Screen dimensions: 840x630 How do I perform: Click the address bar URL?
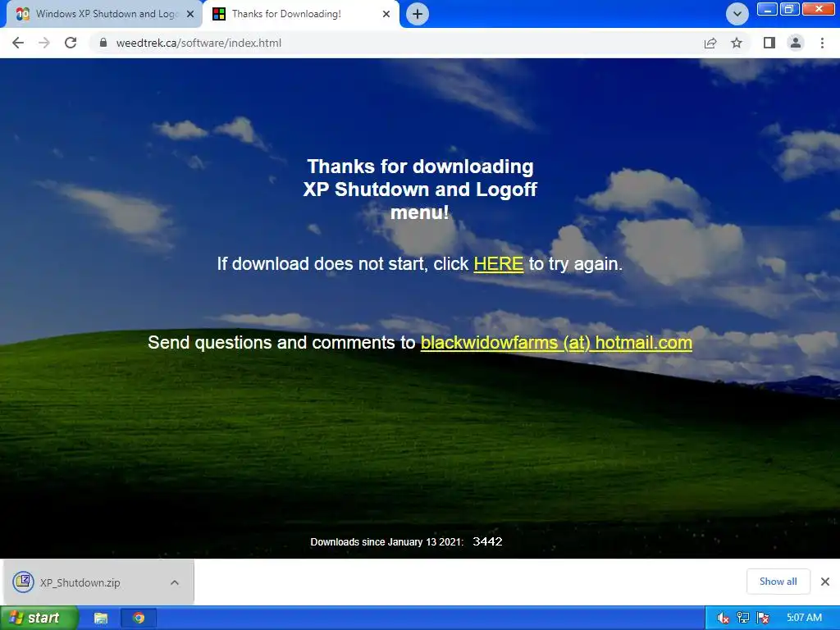[x=199, y=43]
